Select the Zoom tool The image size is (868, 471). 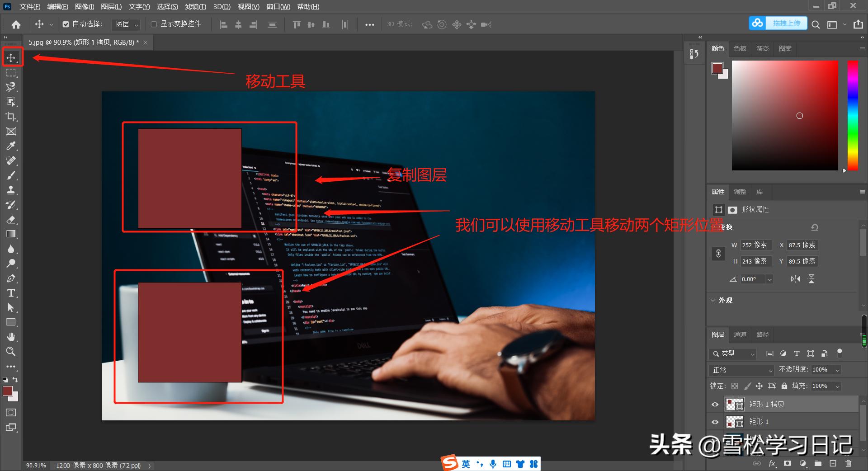click(x=11, y=352)
